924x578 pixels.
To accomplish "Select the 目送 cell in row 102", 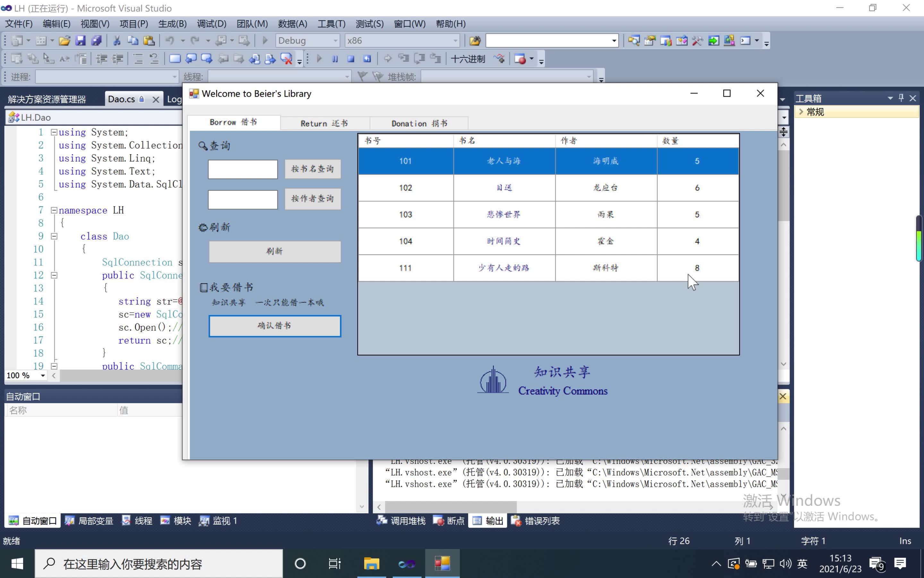I will pyautogui.click(x=504, y=188).
